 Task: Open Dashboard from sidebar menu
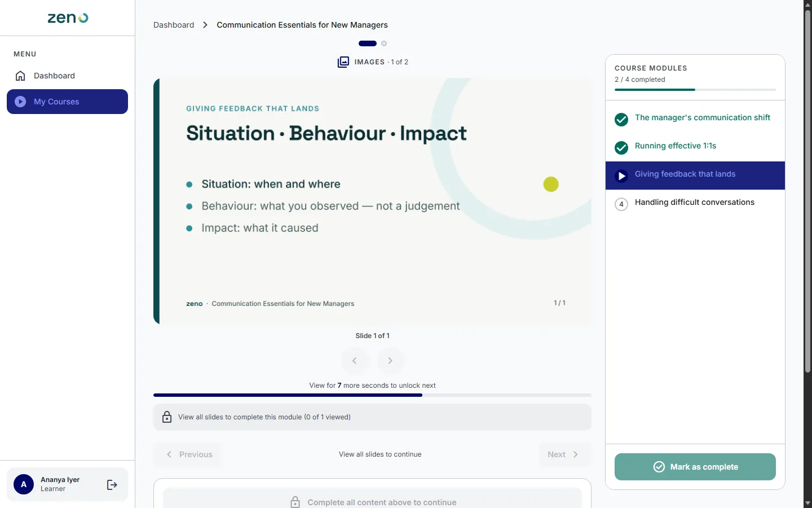pos(67,76)
